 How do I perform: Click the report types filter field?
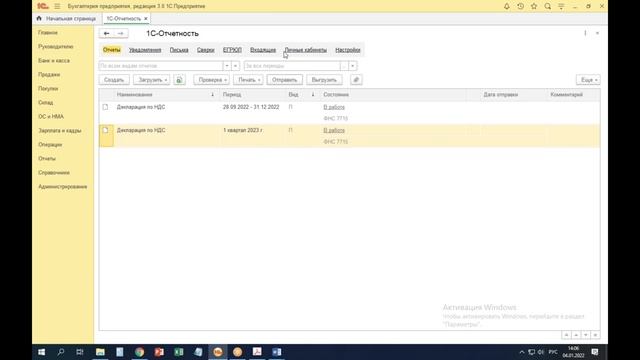pyautogui.click(x=161, y=66)
